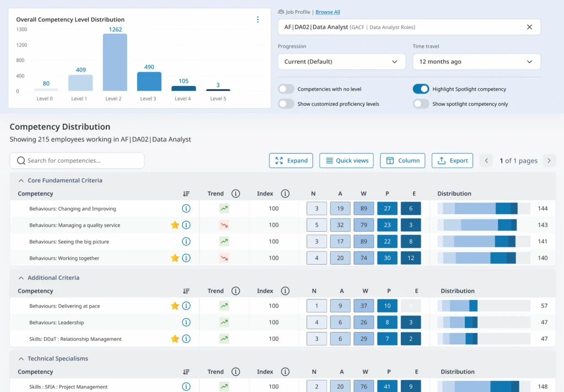Go to the next page of competencies
This screenshot has width=564, height=392.
tap(549, 161)
